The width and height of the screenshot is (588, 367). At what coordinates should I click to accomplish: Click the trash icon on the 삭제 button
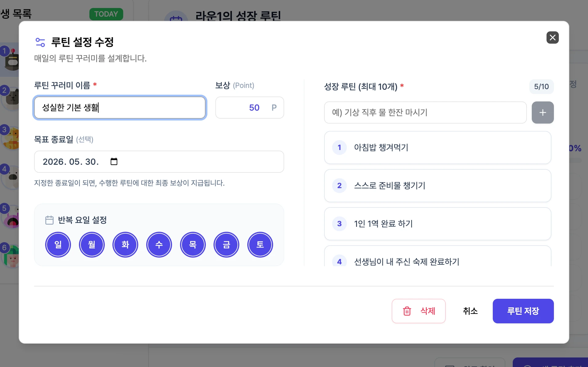pos(407,311)
